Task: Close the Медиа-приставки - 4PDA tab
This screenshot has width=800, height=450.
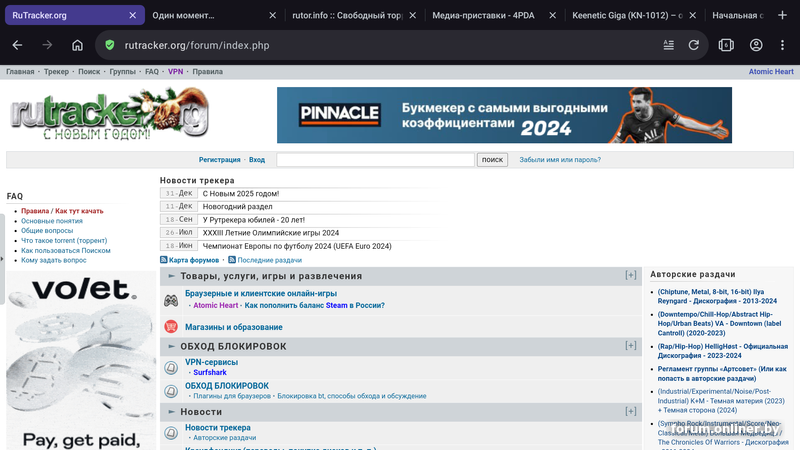Action: (x=553, y=15)
